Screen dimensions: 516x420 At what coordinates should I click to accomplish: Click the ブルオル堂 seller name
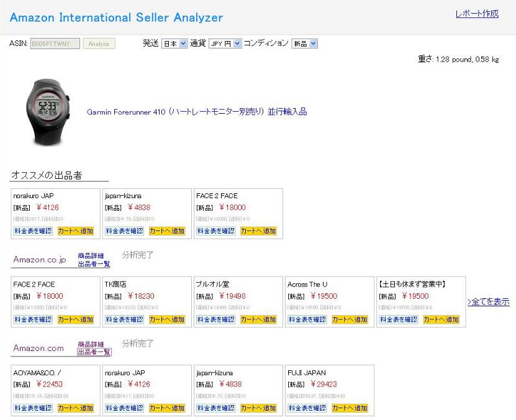[212, 285]
